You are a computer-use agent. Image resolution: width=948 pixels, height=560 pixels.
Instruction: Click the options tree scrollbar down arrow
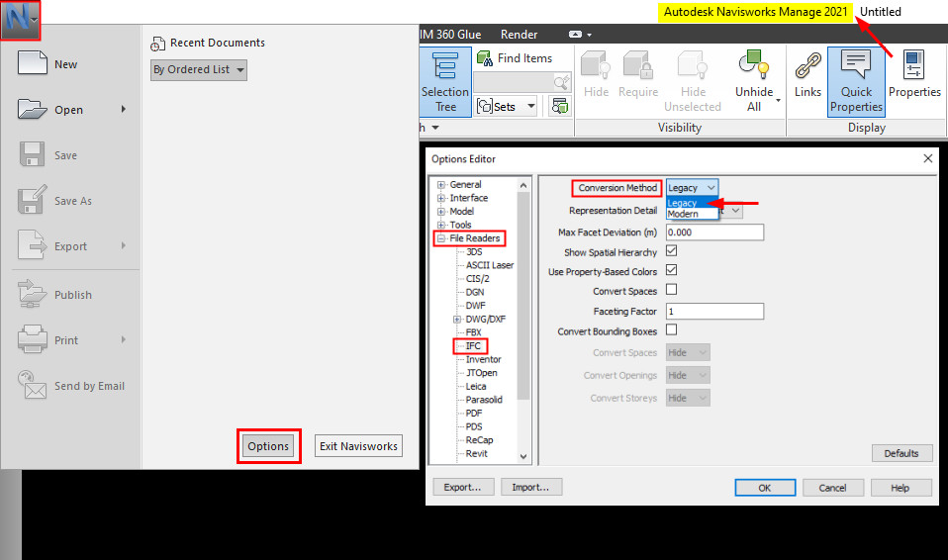[523, 456]
